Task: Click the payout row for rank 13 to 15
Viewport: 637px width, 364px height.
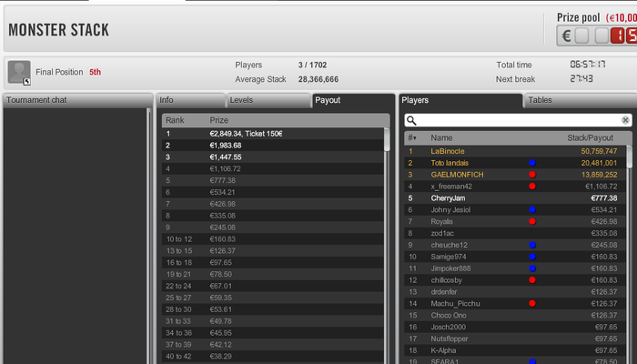Action: tap(273, 251)
